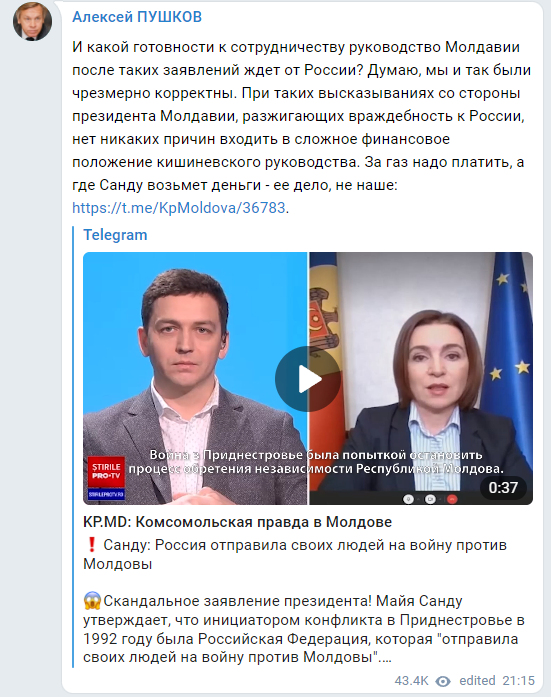Open the Алексей ПУШКОВ channel name
The image size is (551, 697).
[x=137, y=17]
